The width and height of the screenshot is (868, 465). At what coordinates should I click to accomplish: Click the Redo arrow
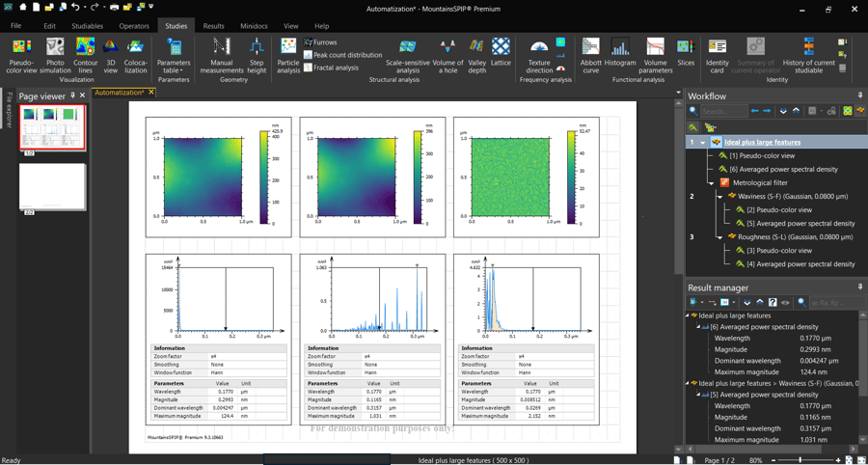(x=95, y=9)
